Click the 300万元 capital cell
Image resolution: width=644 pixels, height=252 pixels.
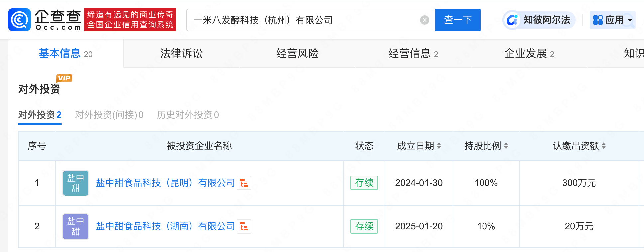pos(579,183)
